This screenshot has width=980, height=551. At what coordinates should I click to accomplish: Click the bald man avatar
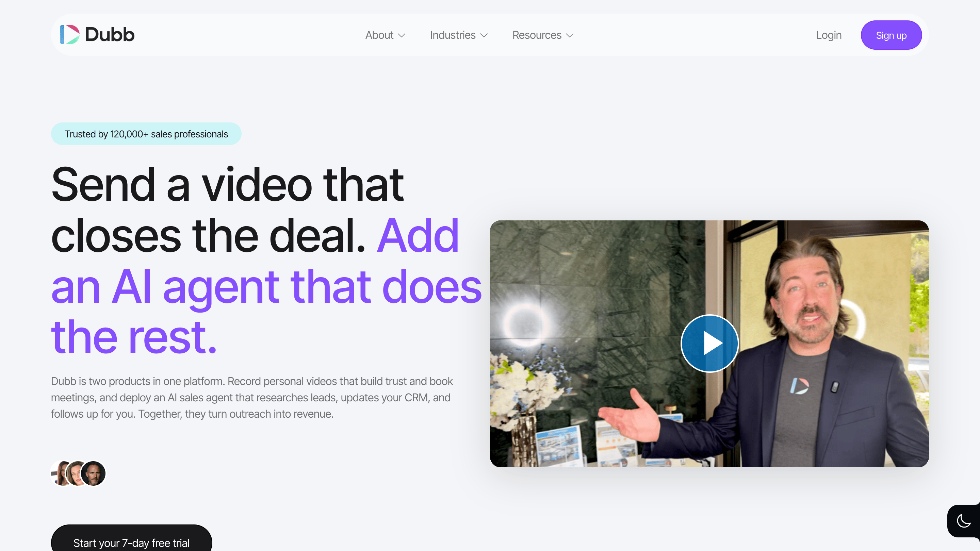point(93,473)
